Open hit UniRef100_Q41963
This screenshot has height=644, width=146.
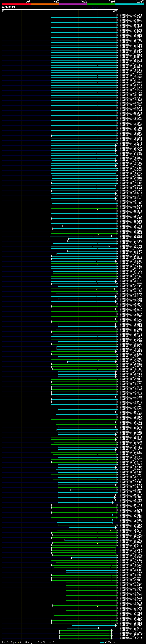[x=131, y=15]
